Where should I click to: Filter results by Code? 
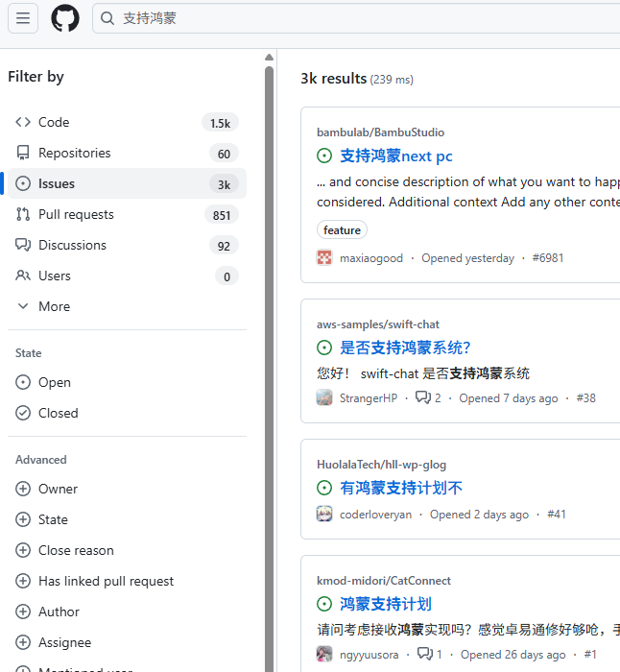coord(127,123)
